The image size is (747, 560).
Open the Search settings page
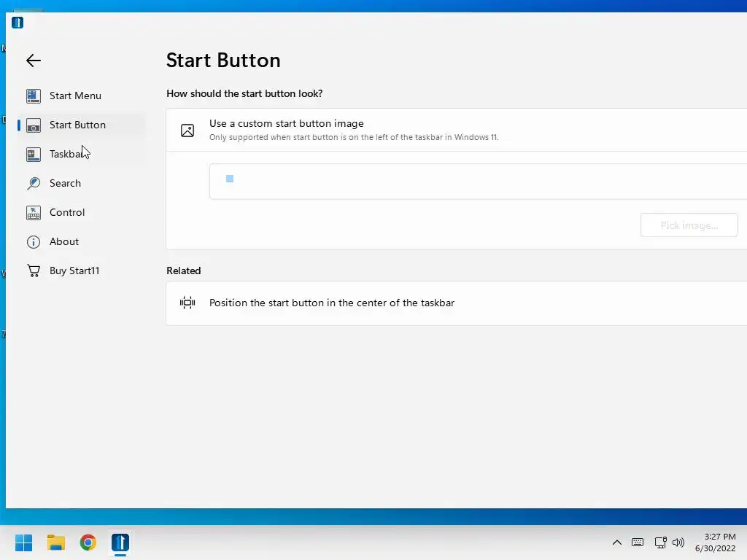point(81,183)
